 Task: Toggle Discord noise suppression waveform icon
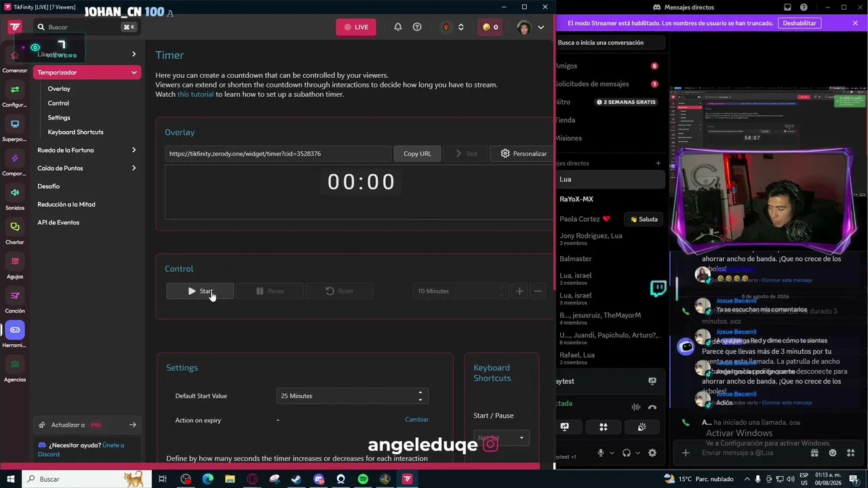coord(636,407)
